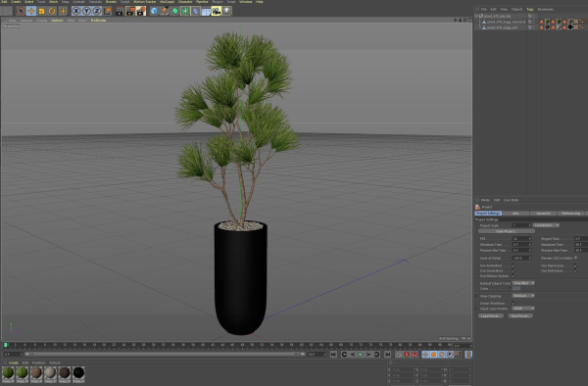Open the spline pen tool icon

coord(165,11)
